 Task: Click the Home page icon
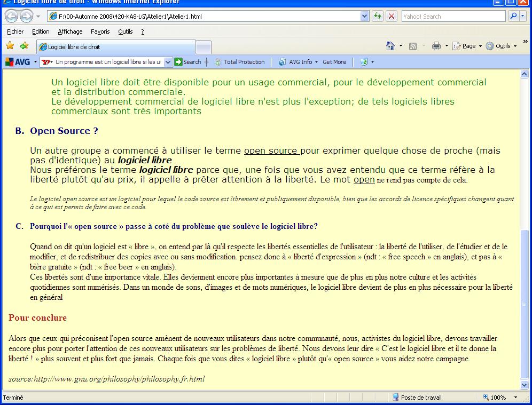(x=390, y=46)
